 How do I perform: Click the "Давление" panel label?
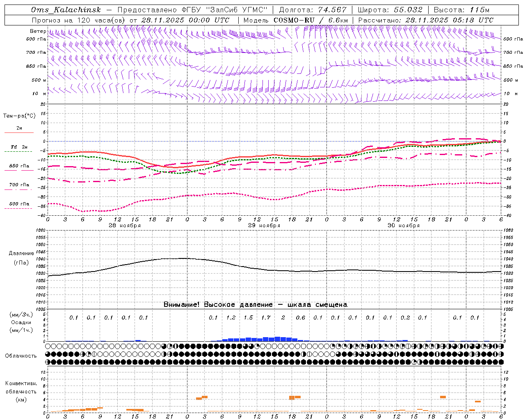point(21,253)
